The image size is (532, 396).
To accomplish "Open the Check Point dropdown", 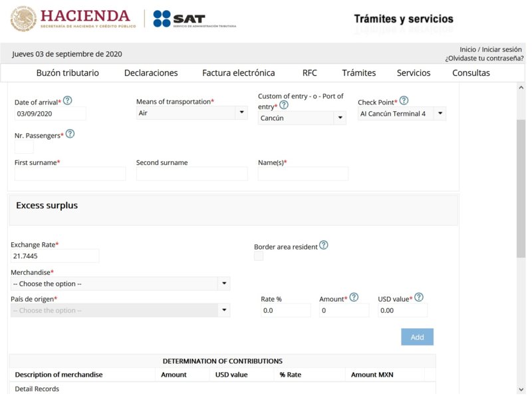I will [402, 114].
